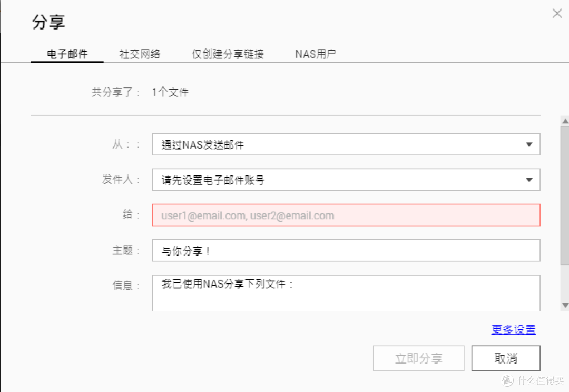Select the 仅创建分享链接 tab
This screenshot has height=392, width=569.
click(x=228, y=54)
